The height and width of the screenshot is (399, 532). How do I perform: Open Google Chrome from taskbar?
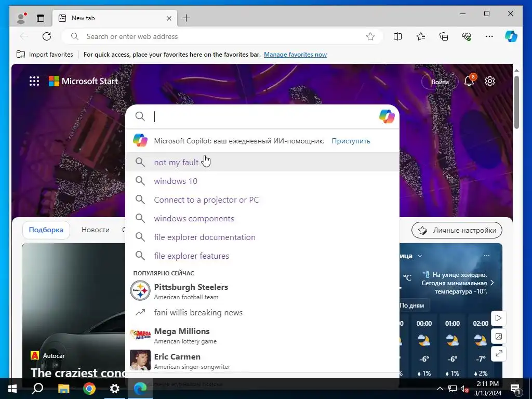(x=89, y=389)
